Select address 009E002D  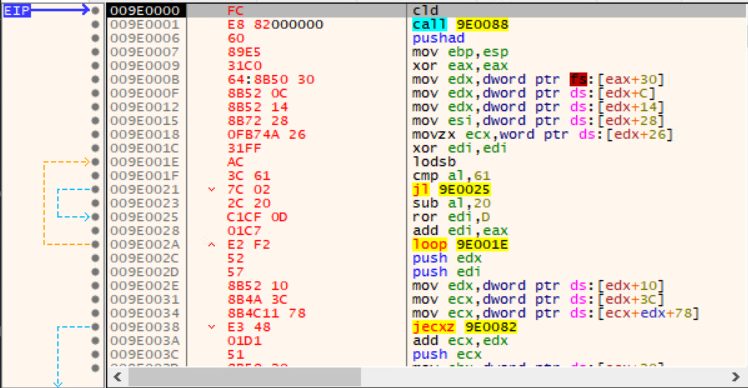click(x=145, y=272)
